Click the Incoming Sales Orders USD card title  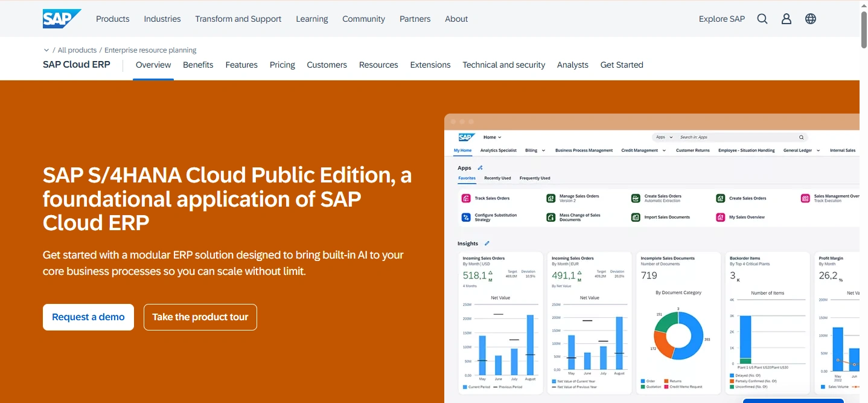tap(483, 258)
